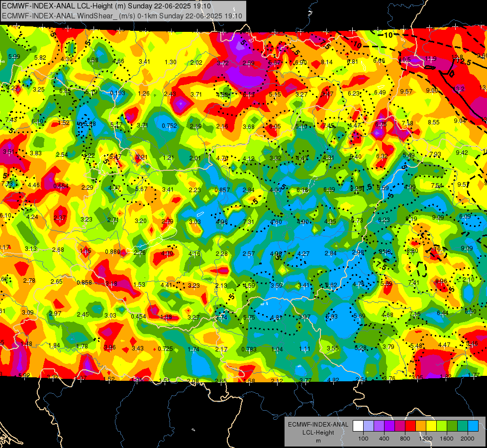Click the grid value 7.73
Viewport: 487px width, 448px height.
(7, 183)
